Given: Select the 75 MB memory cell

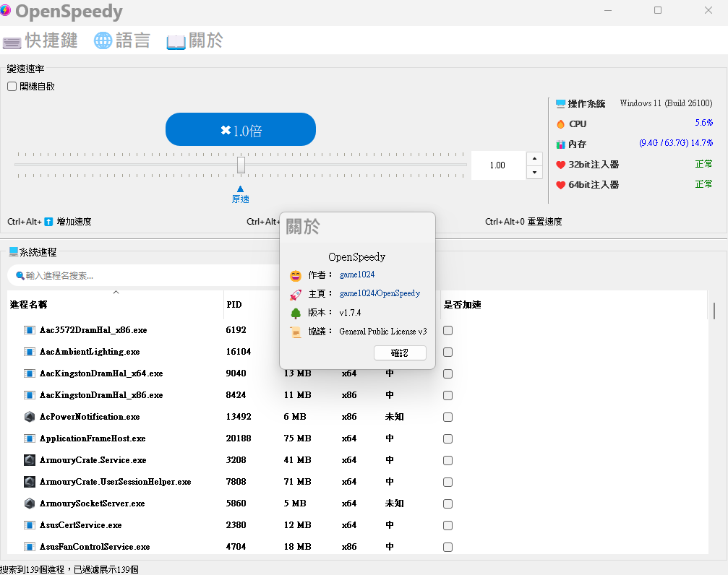Looking at the screenshot, I should [x=297, y=438].
